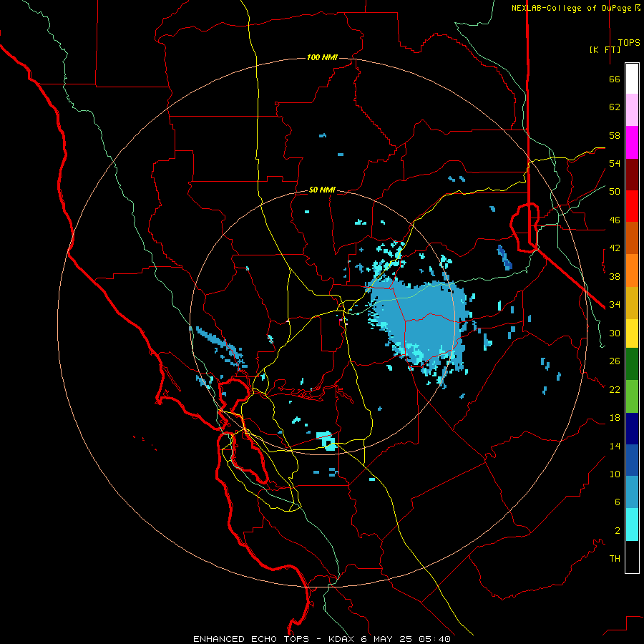
Task: Click the bright red swatch between 46 and 50
Action: 632,206
